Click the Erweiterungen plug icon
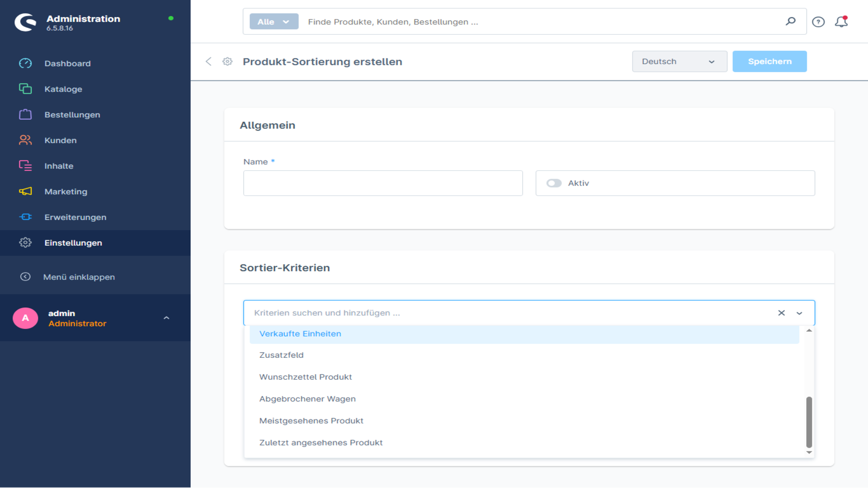 pyautogui.click(x=25, y=217)
